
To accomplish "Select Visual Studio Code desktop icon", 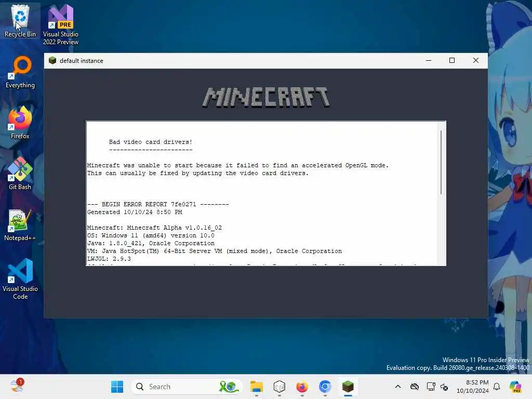I will point(20,279).
